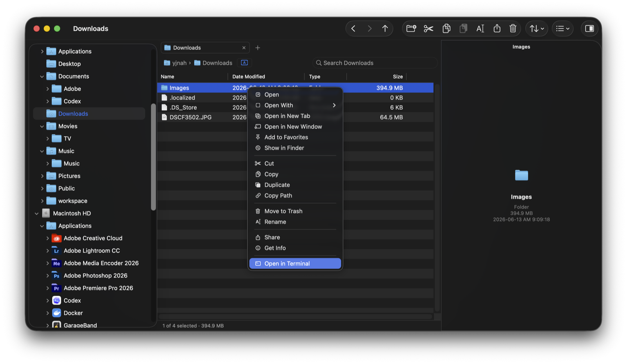Choose Show in Finder
The image size is (627, 364).
pos(295,148)
